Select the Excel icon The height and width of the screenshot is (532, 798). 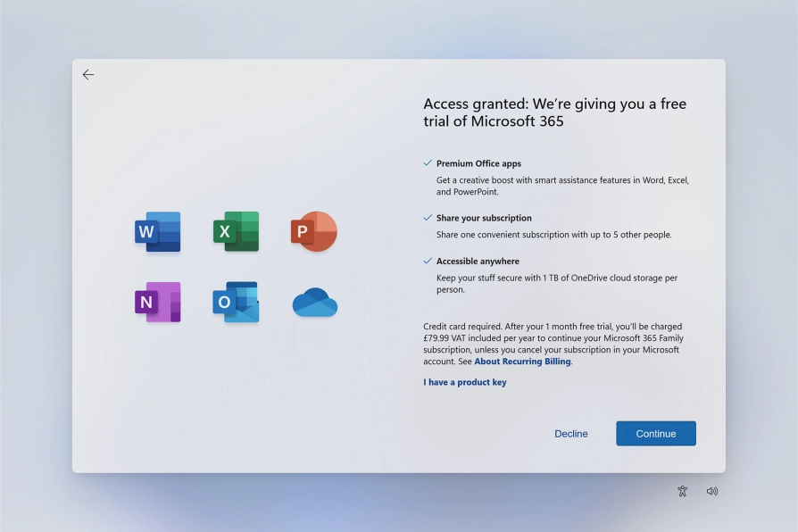tap(235, 231)
